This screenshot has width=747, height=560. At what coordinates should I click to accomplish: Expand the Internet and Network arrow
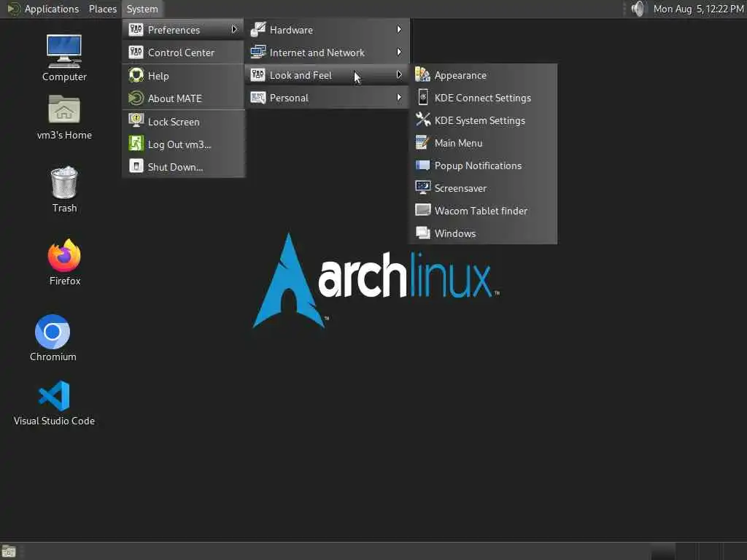pos(399,52)
